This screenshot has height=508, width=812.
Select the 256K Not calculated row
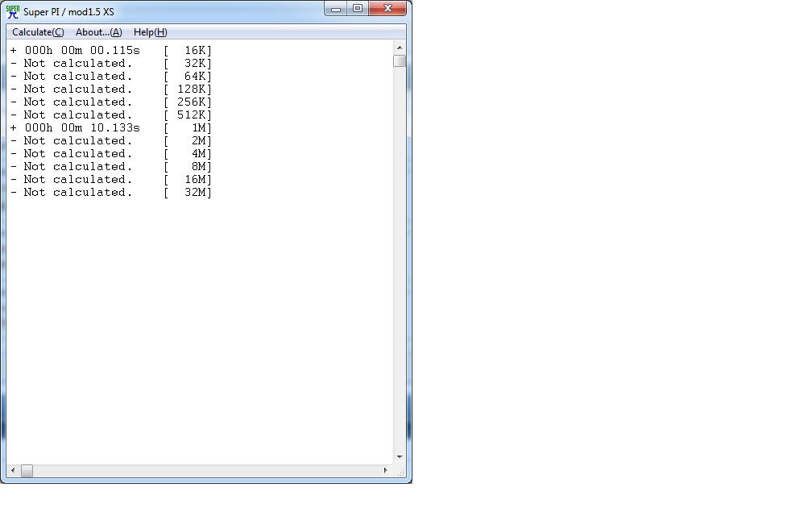tap(111, 102)
